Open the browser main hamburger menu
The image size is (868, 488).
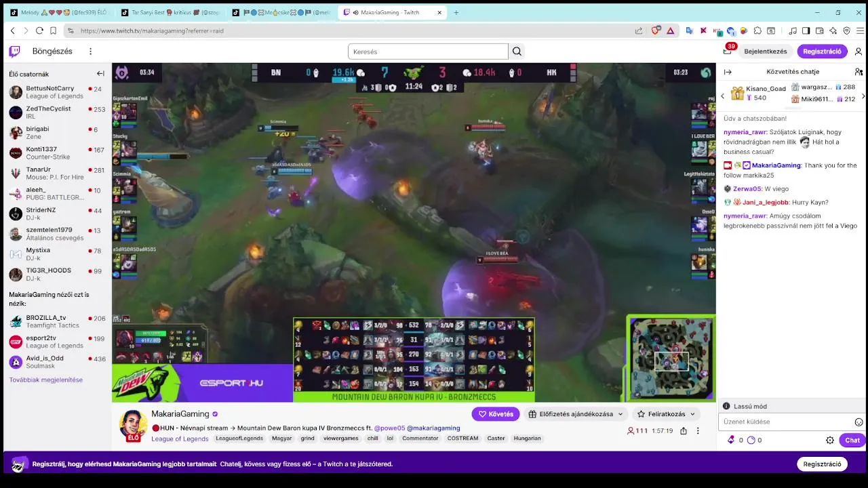click(860, 30)
